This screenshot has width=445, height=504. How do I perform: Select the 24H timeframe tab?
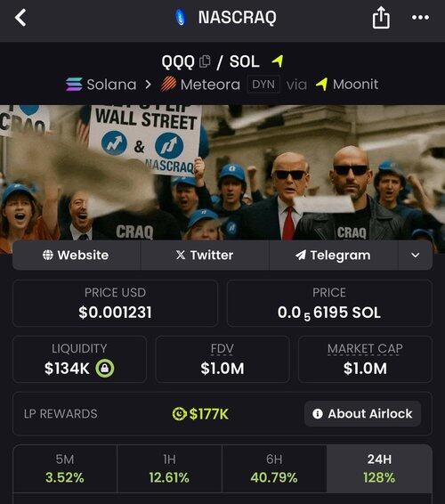point(379,468)
